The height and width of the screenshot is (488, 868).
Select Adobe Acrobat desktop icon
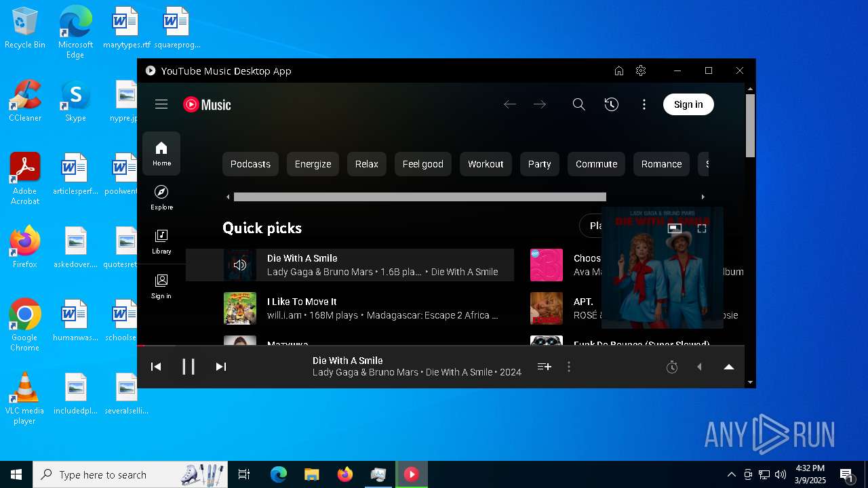click(25, 179)
